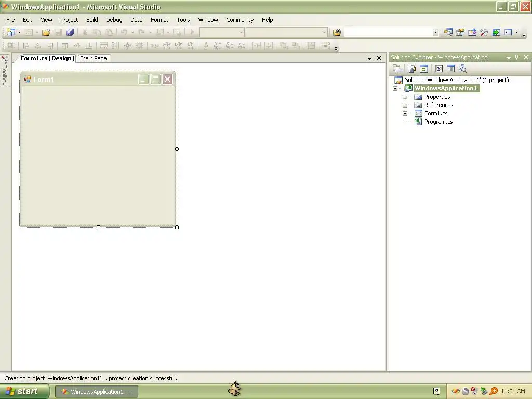Image resolution: width=532 pixels, height=399 pixels.
Task: Collapse the WindowsApplication1 project node
Action: point(395,88)
